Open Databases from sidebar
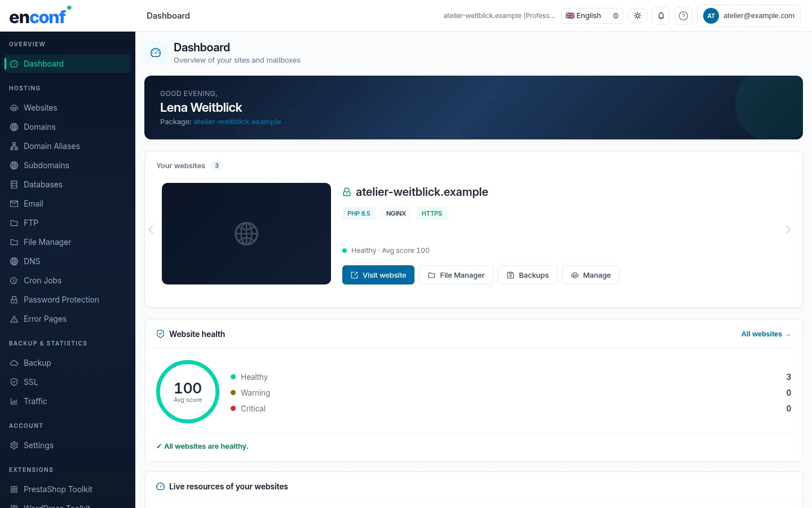This screenshot has width=812, height=508. (x=68, y=185)
